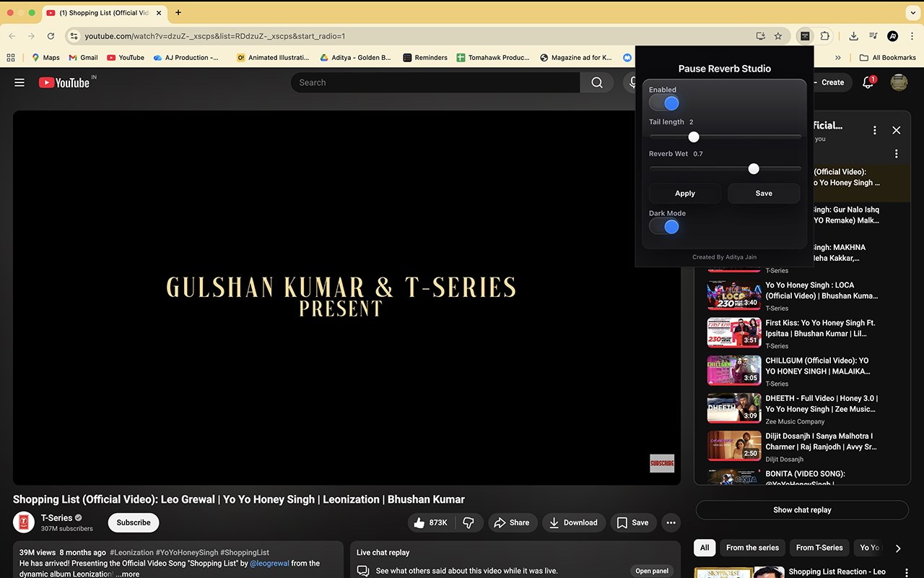Open the account avatar menu
Viewport: 924px width, 578px height.
[899, 82]
